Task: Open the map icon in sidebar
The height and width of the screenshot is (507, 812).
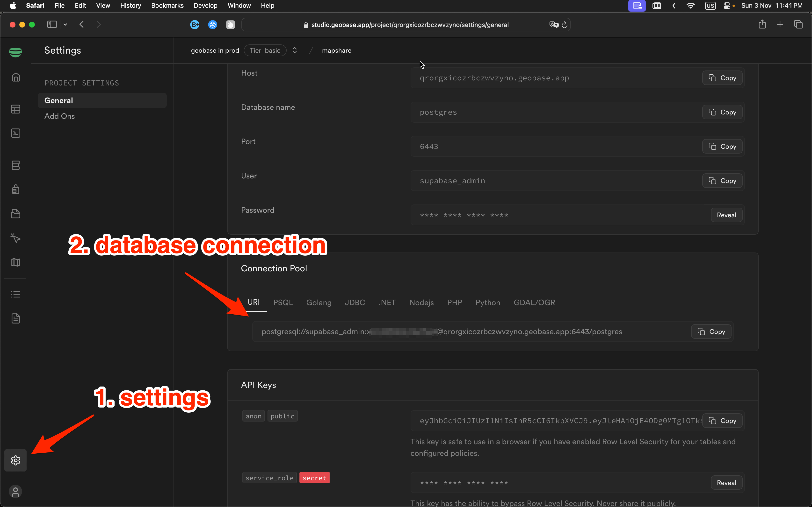Action: (x=16, y=262)
